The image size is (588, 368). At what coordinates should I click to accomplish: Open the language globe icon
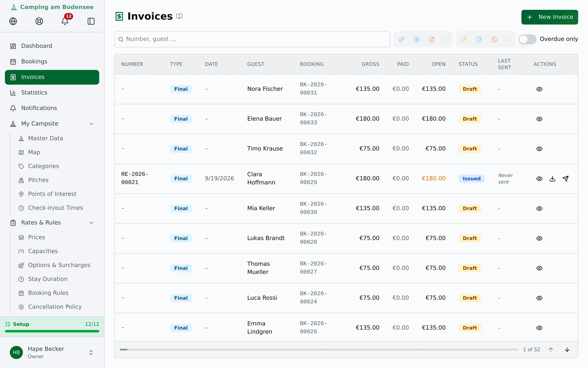[x=13, y=21]
